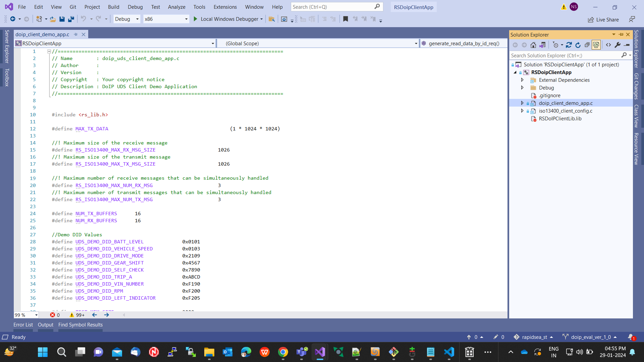This screenshot has width=644, height=362.
Task: Toggle auto-hide pin of Solution Explorer
Action: coord(621,35)
